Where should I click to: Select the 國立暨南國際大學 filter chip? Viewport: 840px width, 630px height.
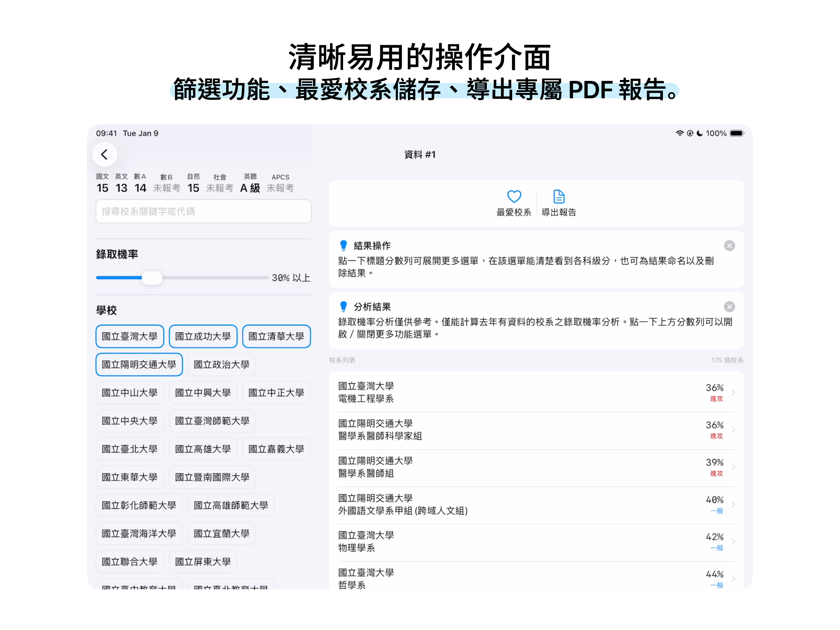[x=212, y=477]
